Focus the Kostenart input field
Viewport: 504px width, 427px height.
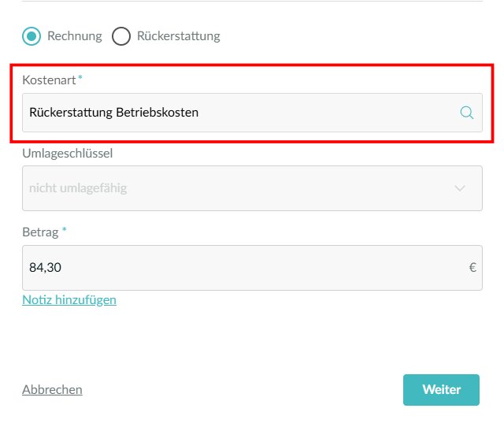pyautogui.click(x=236, y=113)
